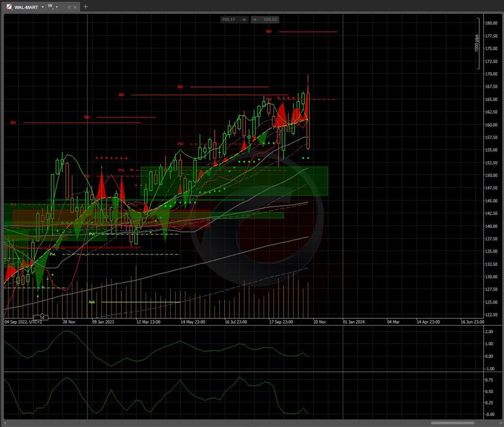Detach the WAL-MART chart tab
Screen dimensions: 504x427
[x=69, y=6]
